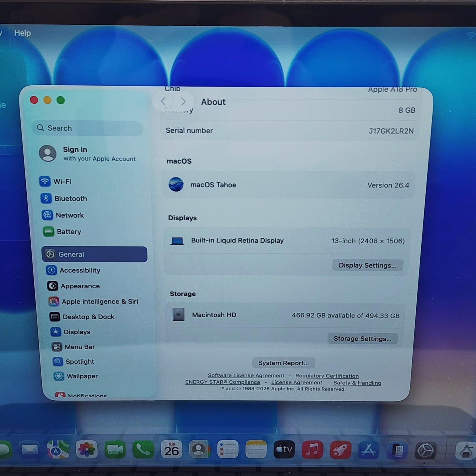Select Menu Bar in the settings sidebar

pyautogui.click(x=73, y=347)
